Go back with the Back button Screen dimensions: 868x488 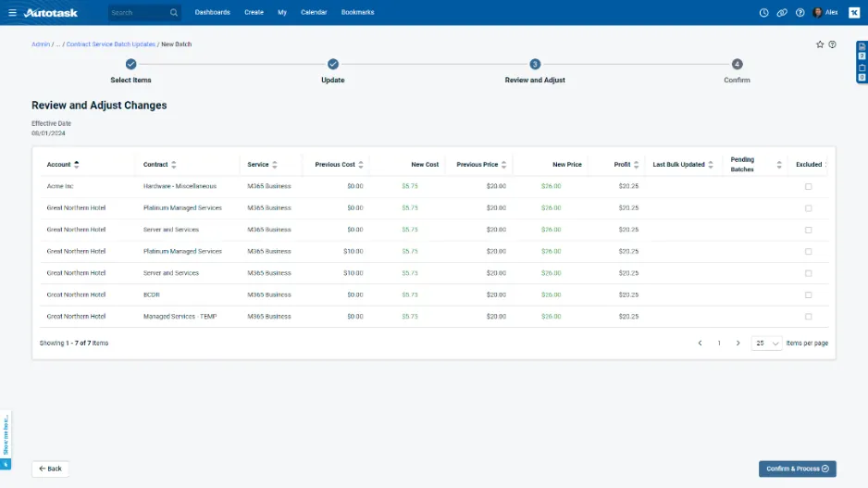pos(51,469)
